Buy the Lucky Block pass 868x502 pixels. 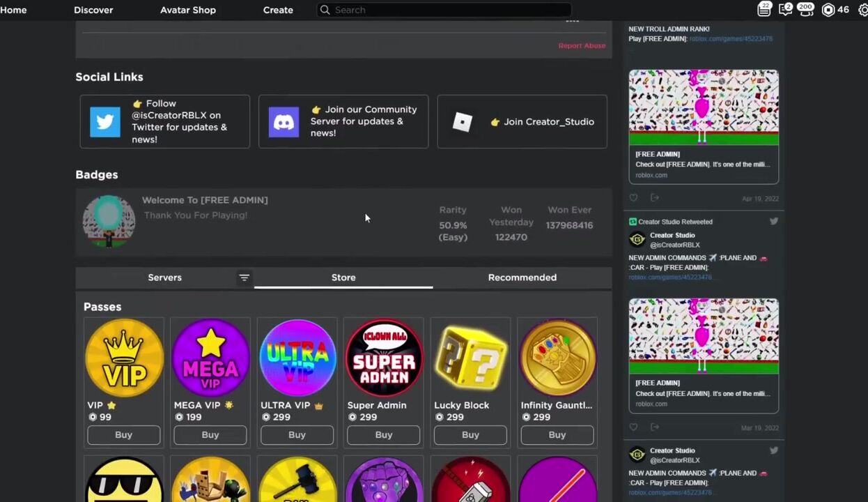tap(470, 435)
